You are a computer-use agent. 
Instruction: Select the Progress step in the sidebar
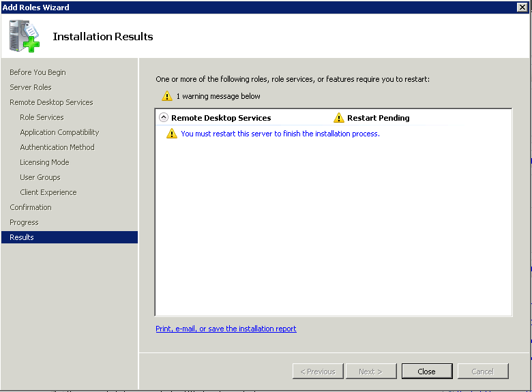[24, 222]
